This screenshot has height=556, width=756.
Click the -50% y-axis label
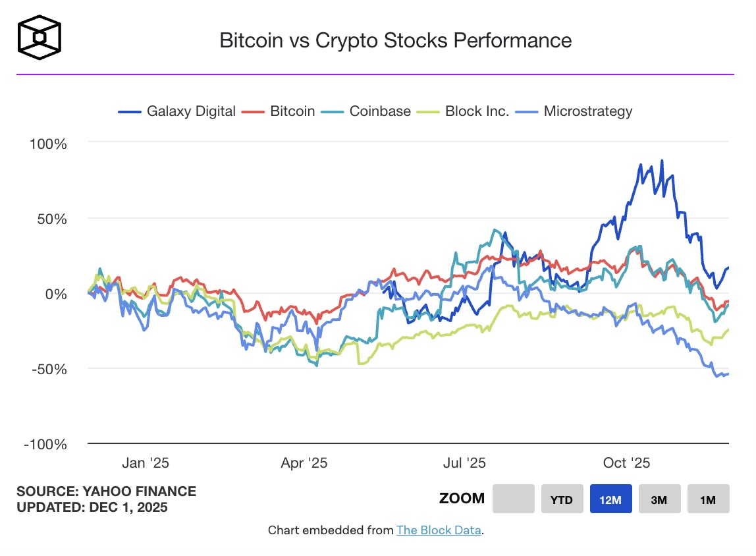pos(47,369)
